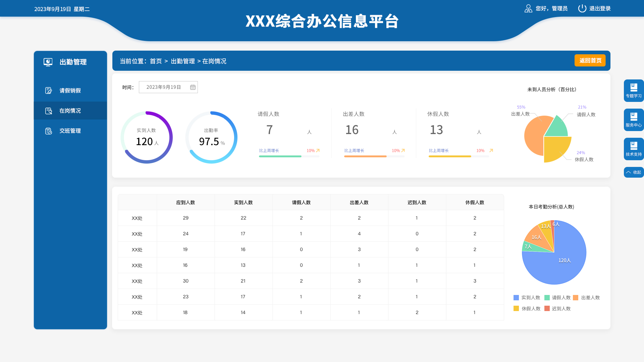The width and height of the screenshot is (644, 362).
Task: Click the 休假人数 table column header
Action: [475, 202]
